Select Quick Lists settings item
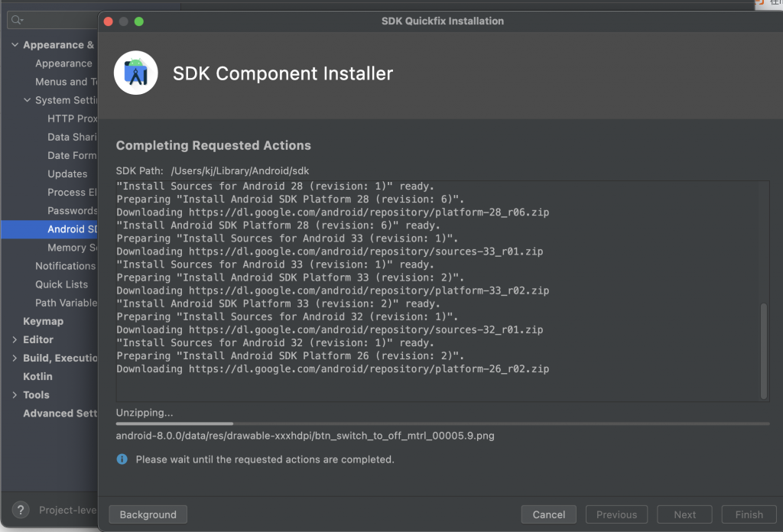The image size is (783, 532). (x=63, y=284)
